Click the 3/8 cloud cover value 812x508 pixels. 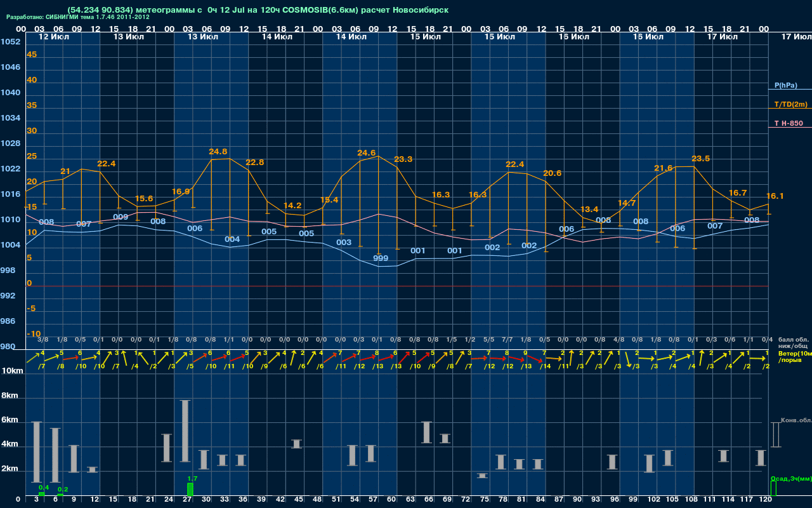[43, 340]
